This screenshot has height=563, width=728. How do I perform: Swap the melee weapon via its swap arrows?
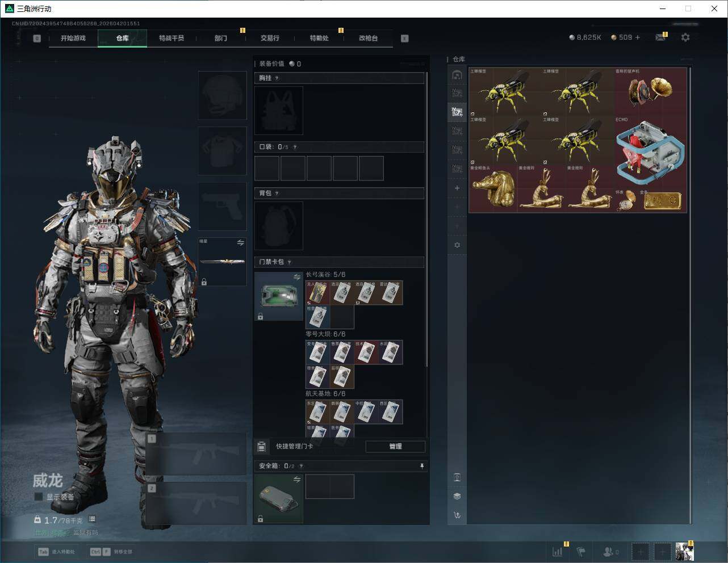240,243
